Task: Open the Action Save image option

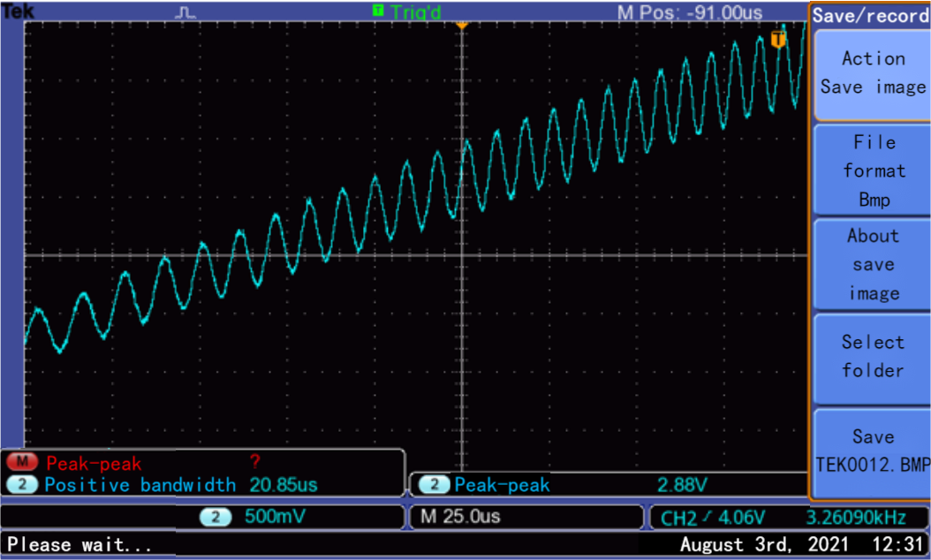Action: pos(872,72)
